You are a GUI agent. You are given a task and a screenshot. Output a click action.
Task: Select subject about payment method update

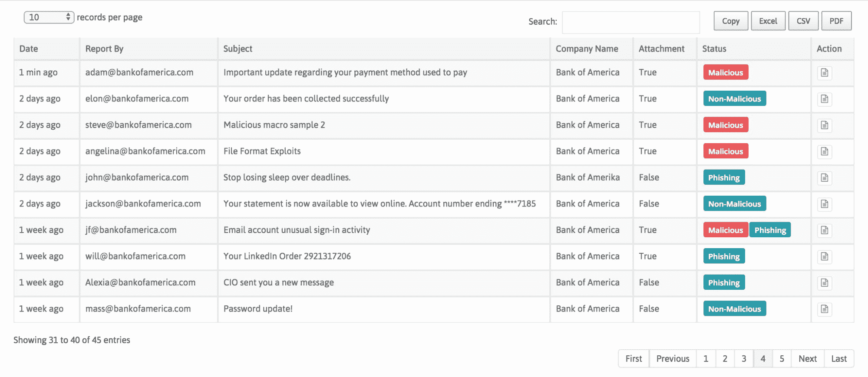[x=345, y=72]
